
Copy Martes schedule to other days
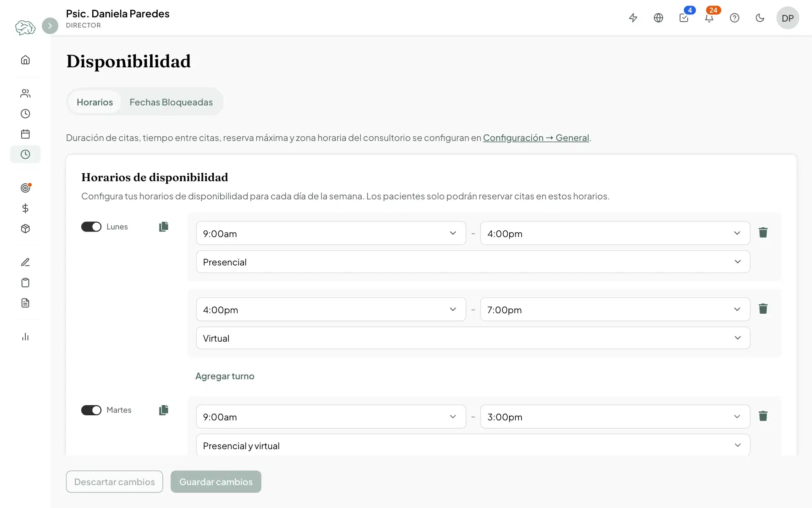(164, 410)
